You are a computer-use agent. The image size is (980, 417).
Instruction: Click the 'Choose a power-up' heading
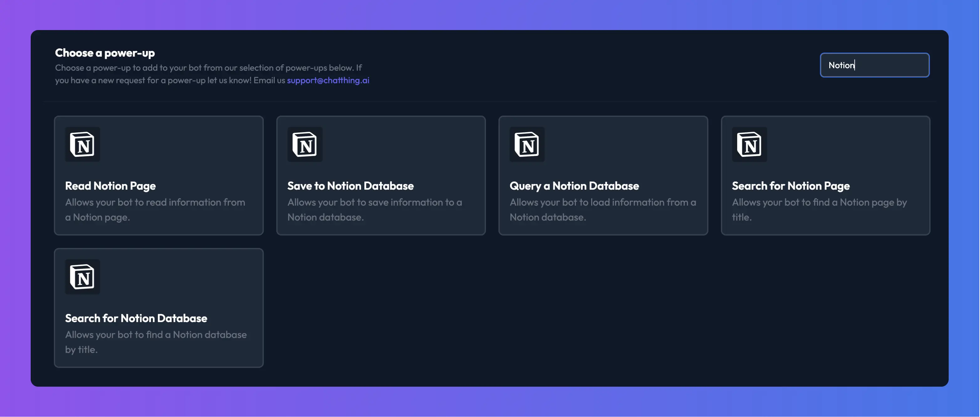tap(105, 53)
